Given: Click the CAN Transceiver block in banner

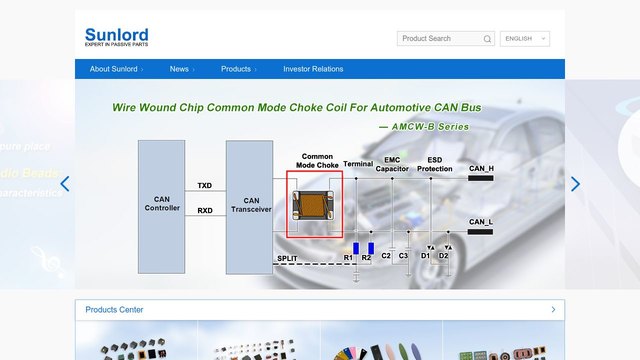Looking at the screenshot, I should (x=249, y=207).
